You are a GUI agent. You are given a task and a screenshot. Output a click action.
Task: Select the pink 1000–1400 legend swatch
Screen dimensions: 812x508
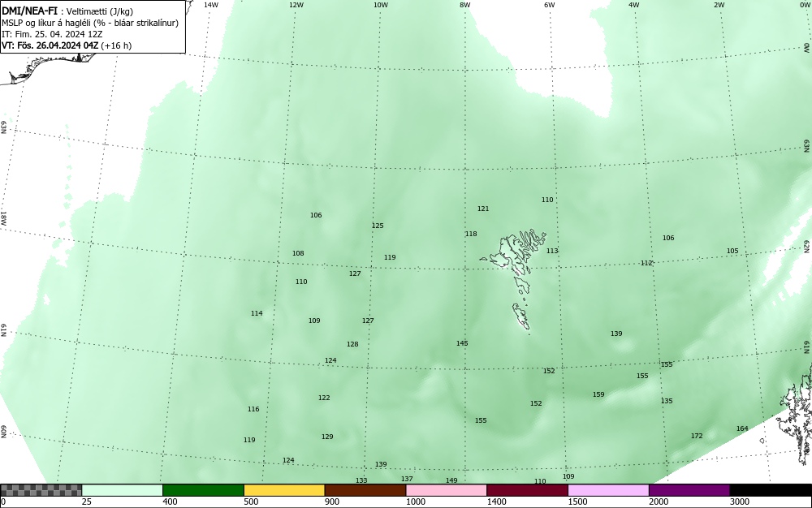pyautogui.click(x=447, y=490)
